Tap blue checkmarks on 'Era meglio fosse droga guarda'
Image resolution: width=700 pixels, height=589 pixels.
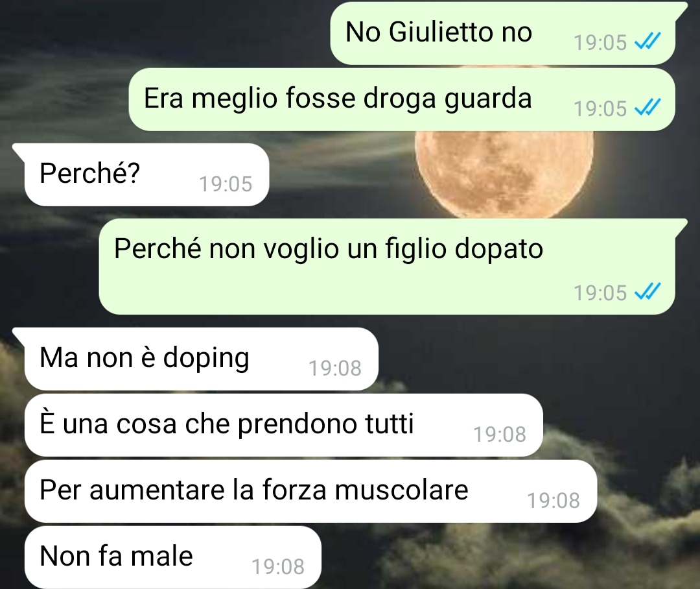(x=647, y=108)
